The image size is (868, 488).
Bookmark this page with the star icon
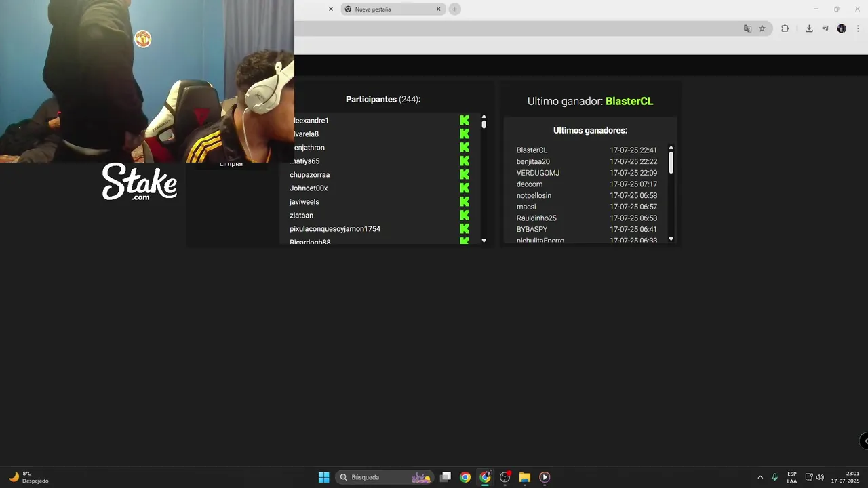point(762,28)
